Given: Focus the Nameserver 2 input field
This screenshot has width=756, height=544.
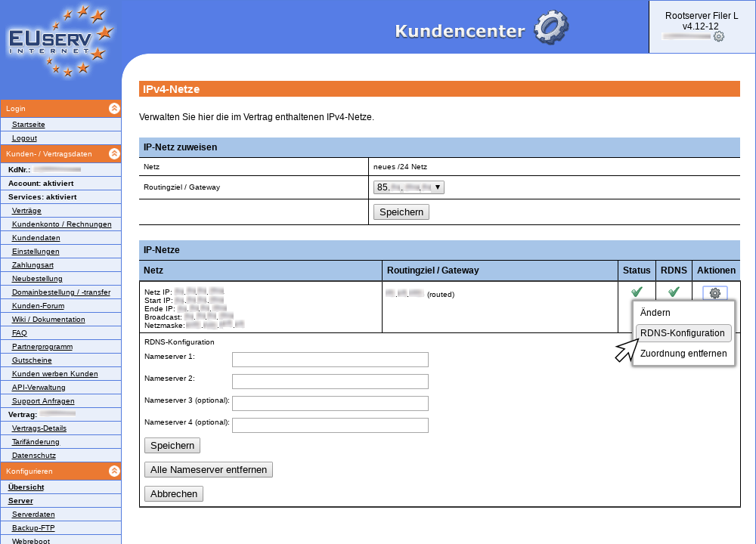Looking at the screenshot, I should point(330,382).
